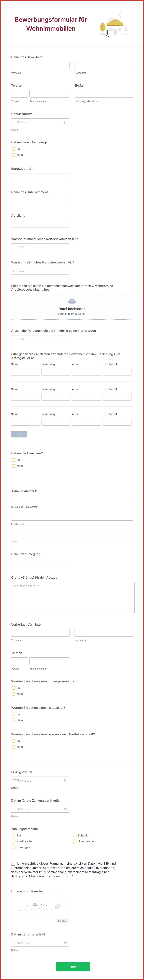Select Nein for Straftat verurteilt question

13,747
